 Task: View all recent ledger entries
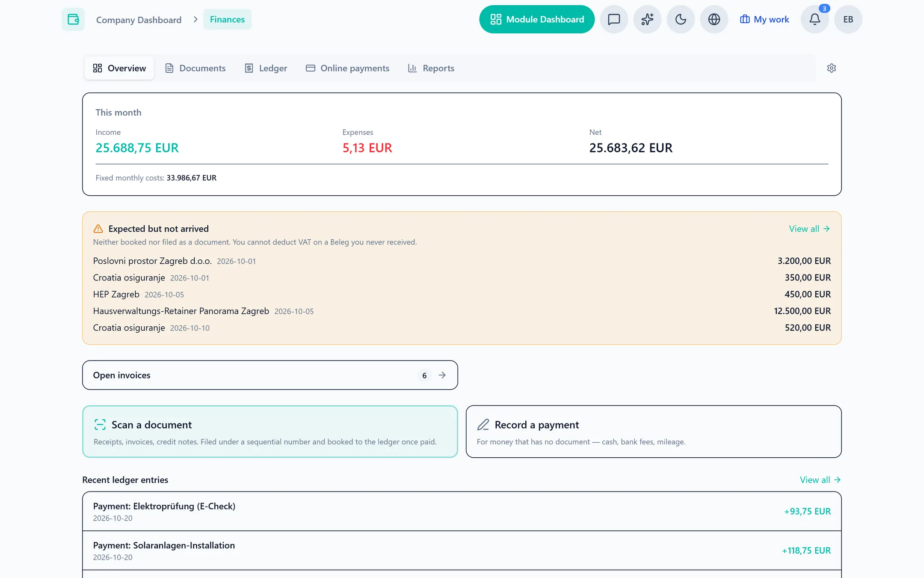820,480
